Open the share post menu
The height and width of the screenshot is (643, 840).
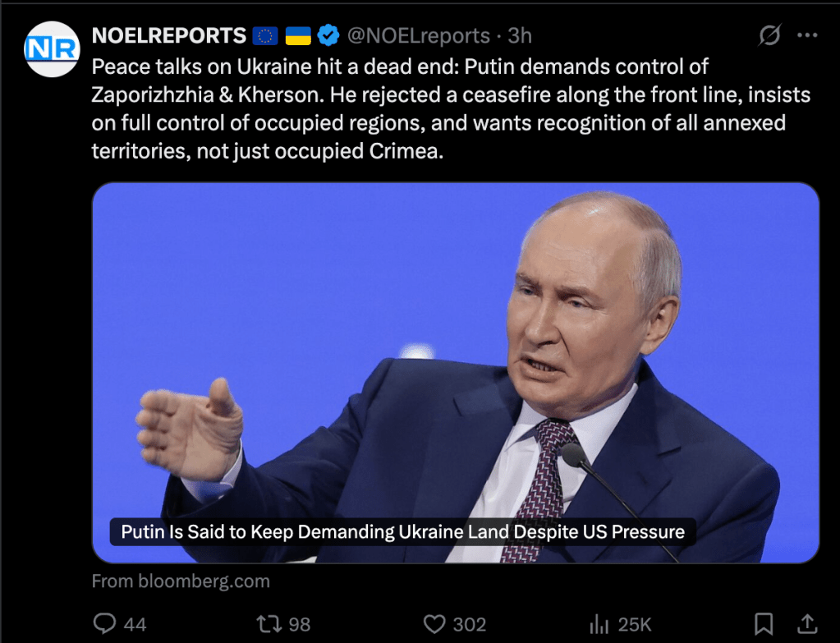pyautogui.click(x=807, y=623)
